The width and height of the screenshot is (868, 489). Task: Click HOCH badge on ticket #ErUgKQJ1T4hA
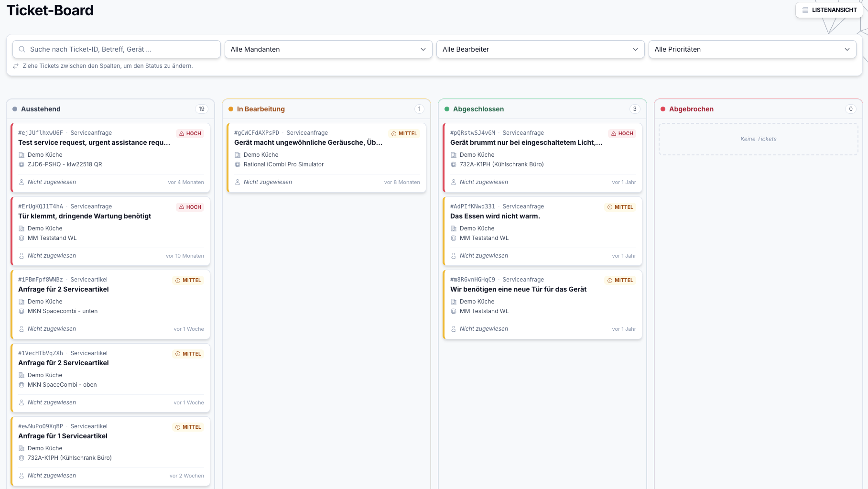[x=190, y=207]
